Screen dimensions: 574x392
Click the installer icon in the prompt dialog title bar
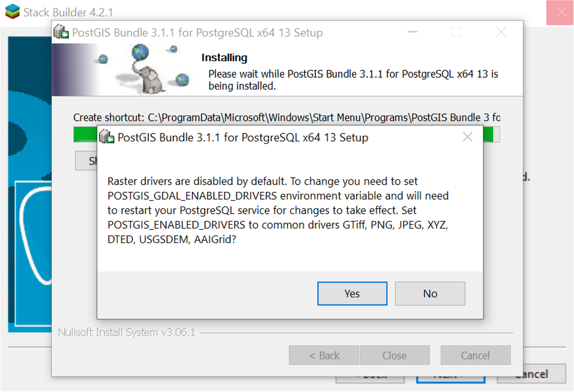point(107,137)
